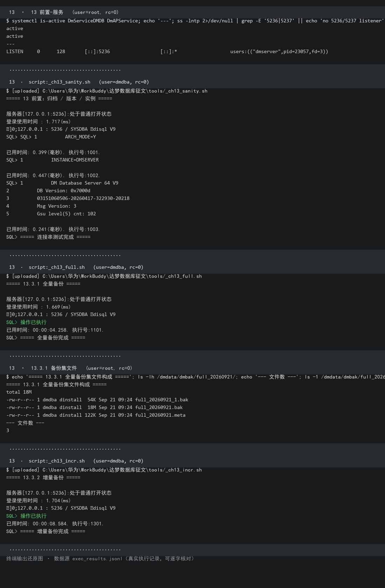
Task: Click the LISTEN 5236 dmserver output line
Action: point(167,52)
